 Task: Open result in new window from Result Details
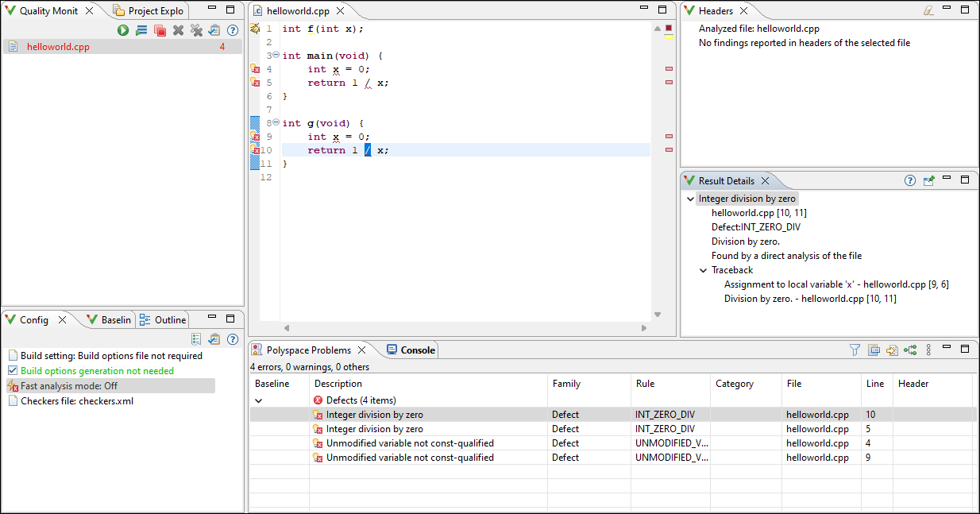tap(928, 180)
